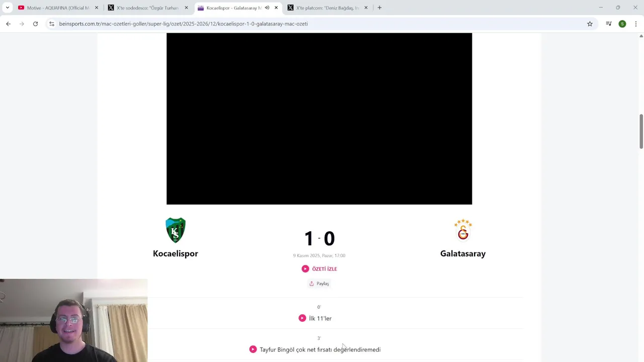Play the Tayfur Bingöl chance clip
Image resolution: width=644 pixels, height=362 pixels.
tap(253, 349)
